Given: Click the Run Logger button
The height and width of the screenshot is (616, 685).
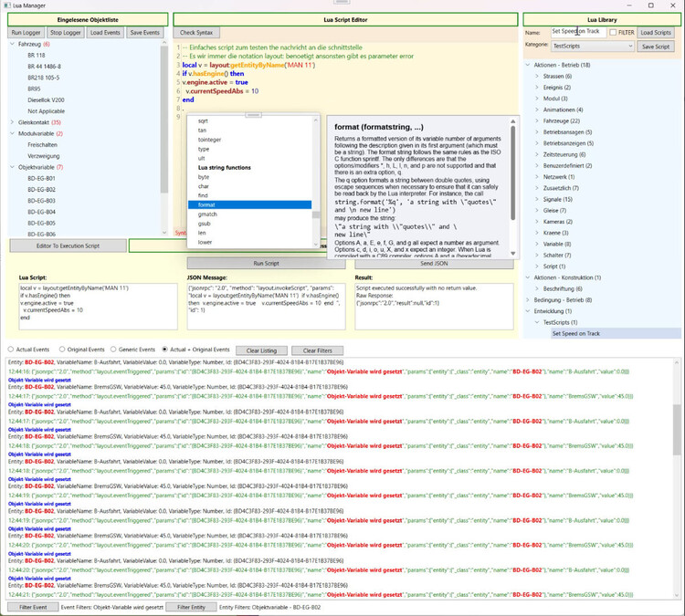Looking at the screenshot, I should pyautogui.click(x=26, y=32).
